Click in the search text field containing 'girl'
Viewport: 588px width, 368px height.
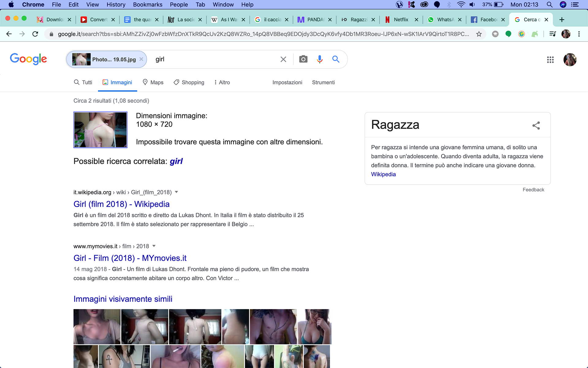214,59
